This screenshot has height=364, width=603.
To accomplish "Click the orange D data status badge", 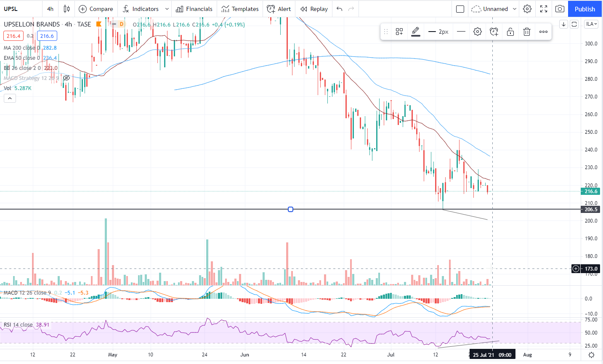I will tap(122, 24).
